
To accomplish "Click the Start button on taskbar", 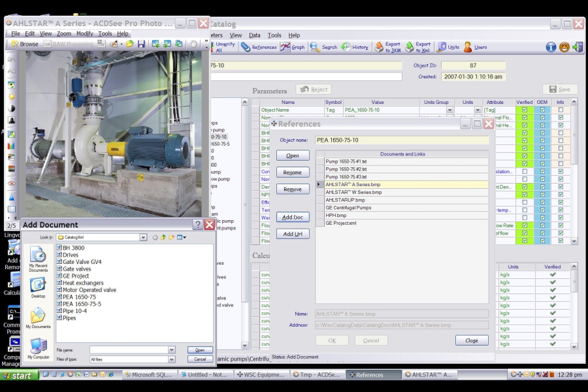I will [x=19, y=375].
